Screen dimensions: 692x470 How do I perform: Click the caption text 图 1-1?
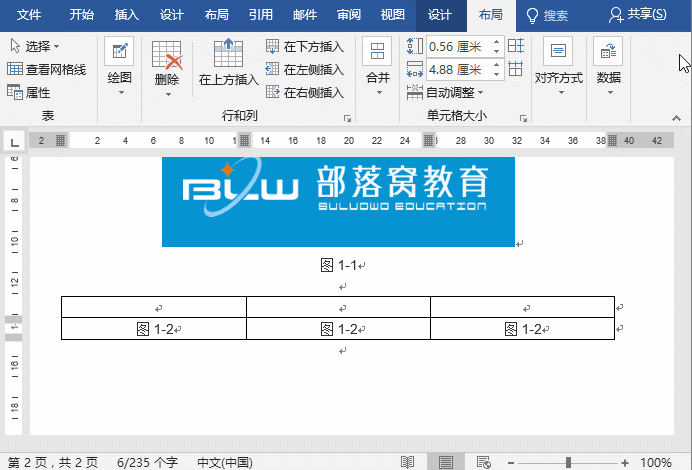[x=338, y=266]
